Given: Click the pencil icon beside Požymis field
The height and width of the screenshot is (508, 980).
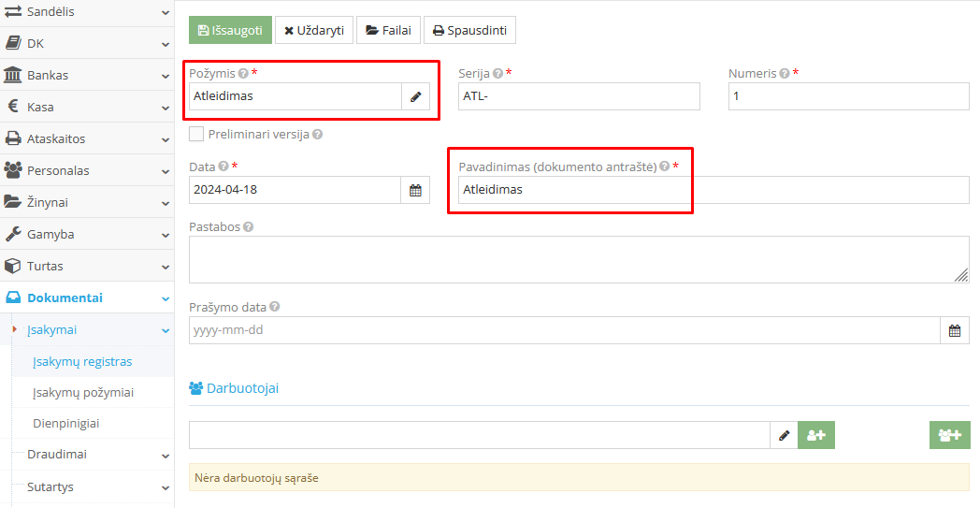Looking at the screenshot, I should point(415,96).
